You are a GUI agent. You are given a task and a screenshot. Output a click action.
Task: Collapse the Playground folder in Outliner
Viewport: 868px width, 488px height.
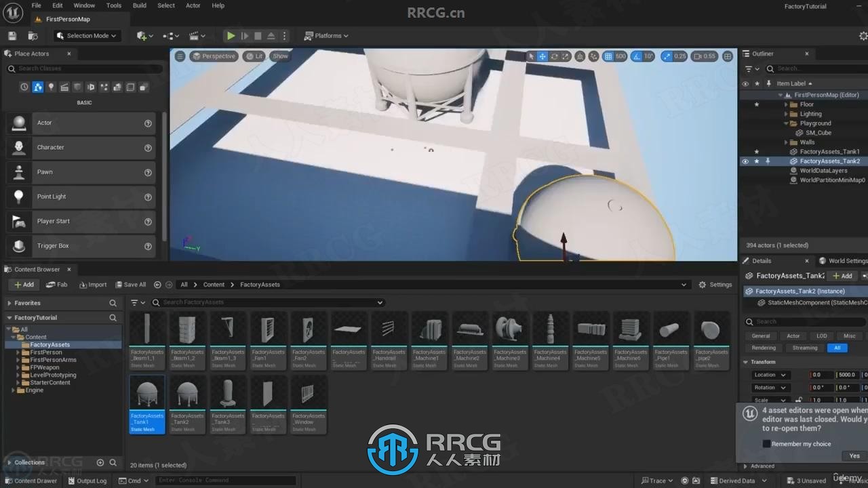tap(787, 123)
